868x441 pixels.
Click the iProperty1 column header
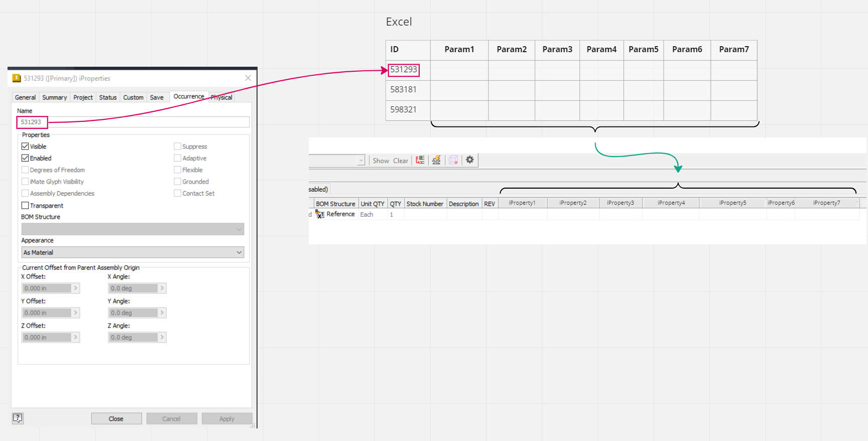[522, 203]
